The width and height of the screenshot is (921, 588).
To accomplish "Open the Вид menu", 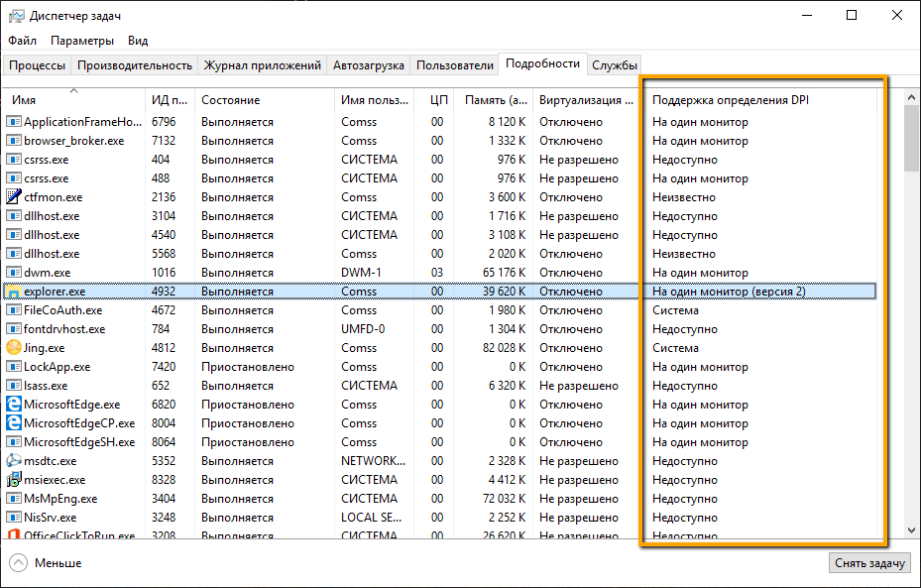I will coord(138,41).
